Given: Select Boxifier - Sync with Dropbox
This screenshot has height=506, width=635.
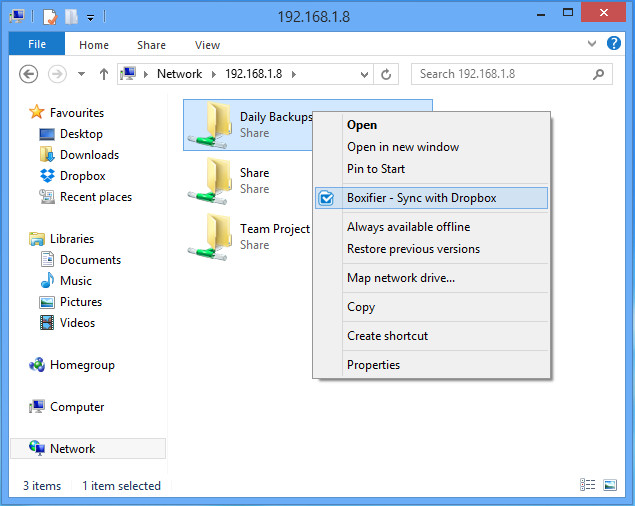Looking at the screenshot, I should coord(431,198).
